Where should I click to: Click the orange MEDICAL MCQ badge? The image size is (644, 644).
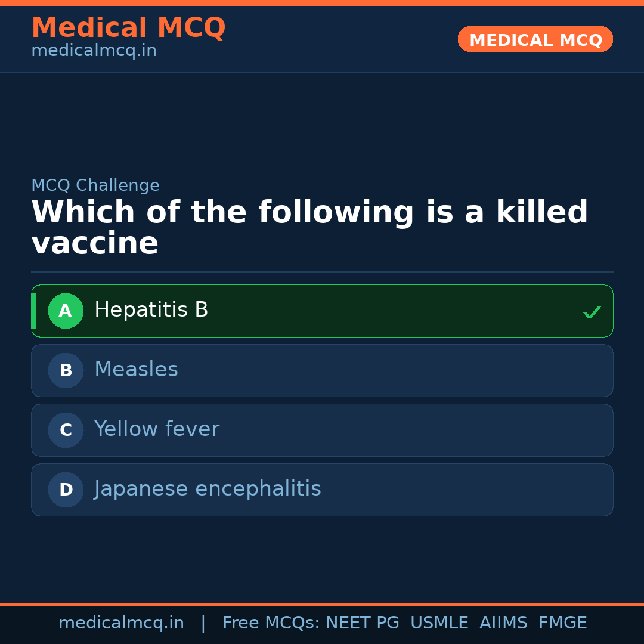point(535,39)
